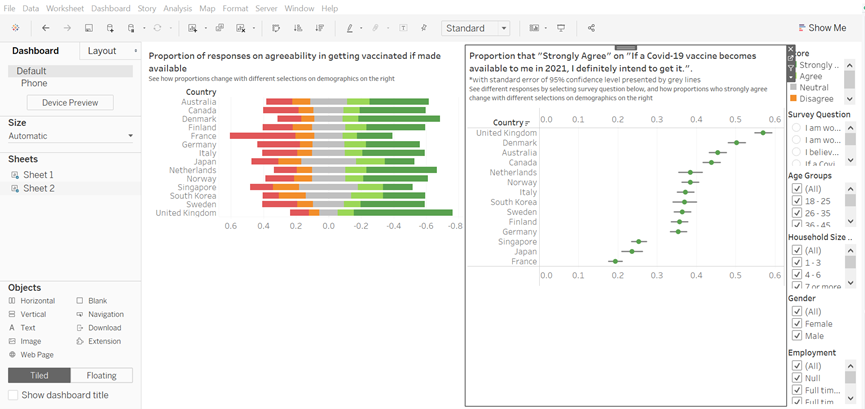
Task: Click the Undo back arrow in toolbar
Action: pos(46,28)
